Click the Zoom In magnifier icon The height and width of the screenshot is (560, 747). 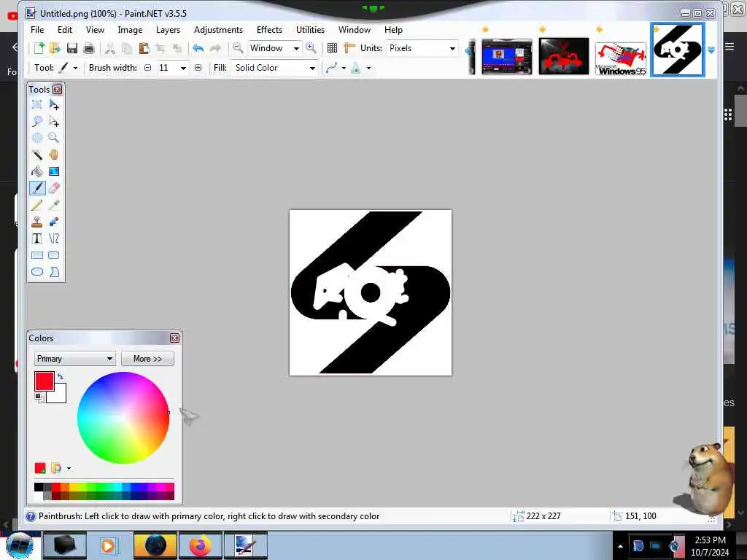point(311,48)
